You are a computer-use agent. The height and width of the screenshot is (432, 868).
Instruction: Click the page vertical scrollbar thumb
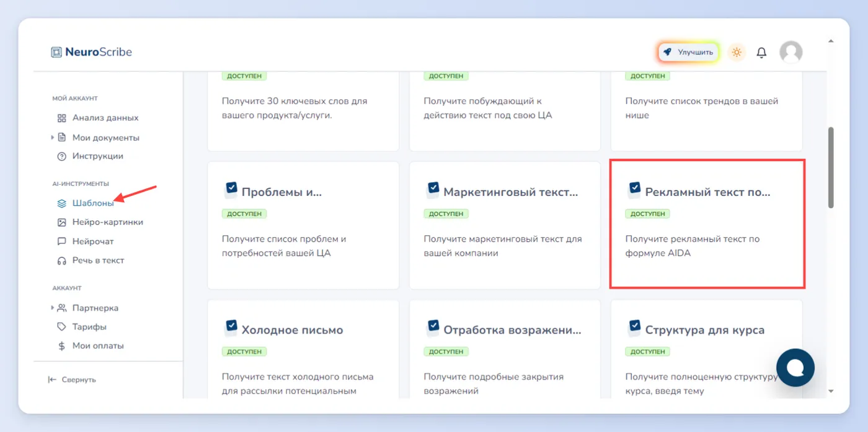pos(831,167)
